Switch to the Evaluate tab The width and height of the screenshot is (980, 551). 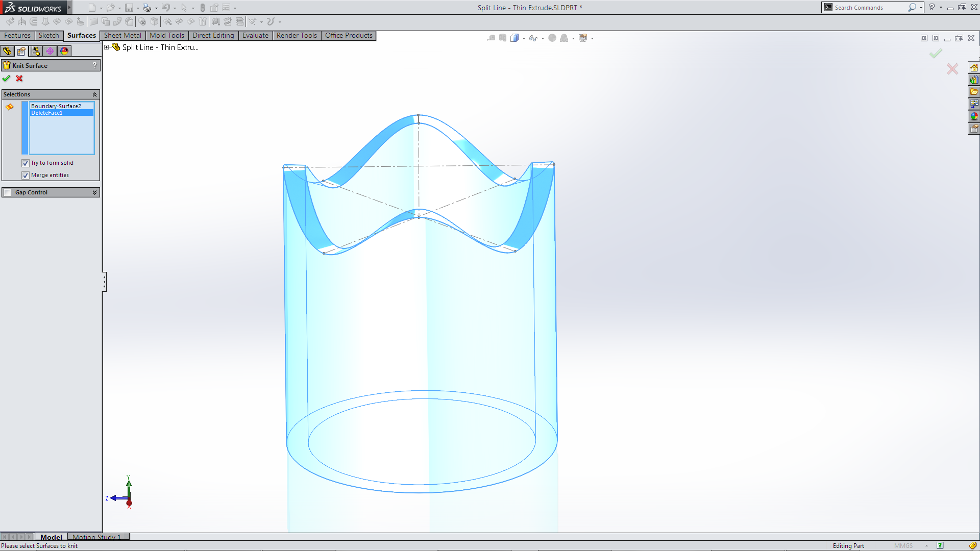255,36
